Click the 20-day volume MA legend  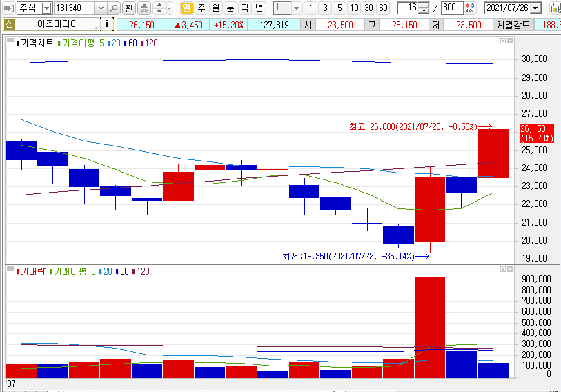click(106, 271)
